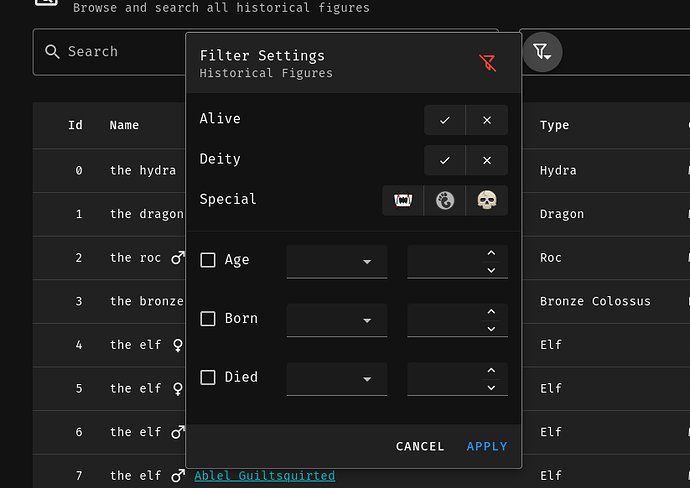
Task: Open the Age comparison dropdown
Action: coord(337,262)
